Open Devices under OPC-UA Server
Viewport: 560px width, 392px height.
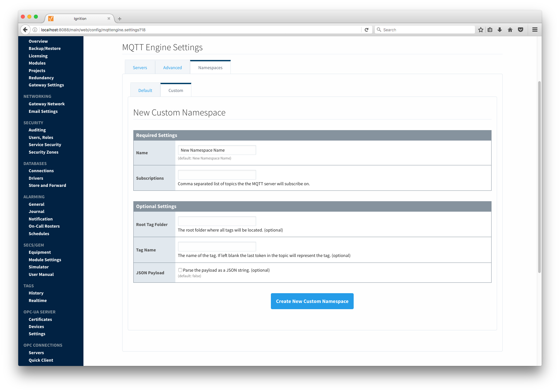36,327
